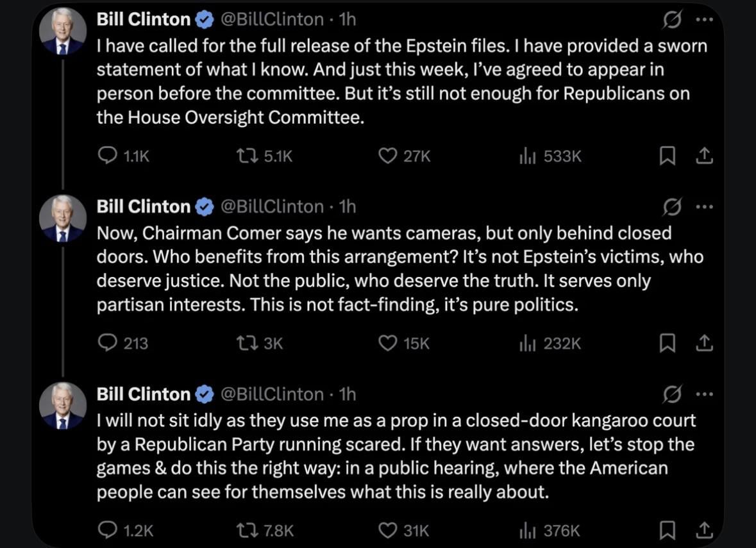Viewport: 756px width, 548px height.
Task: View analytics for tweet with 376K views
Action: pyautogui.click(x=527, y=531)
